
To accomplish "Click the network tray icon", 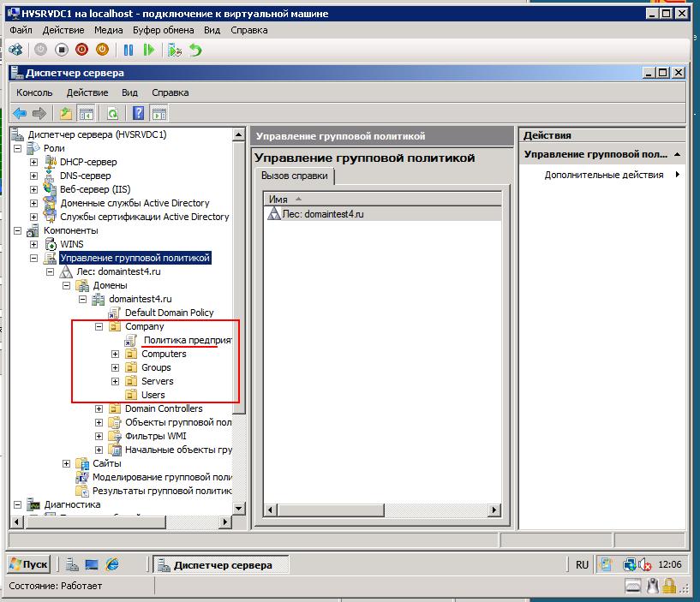I will click(x=630, y=565).
